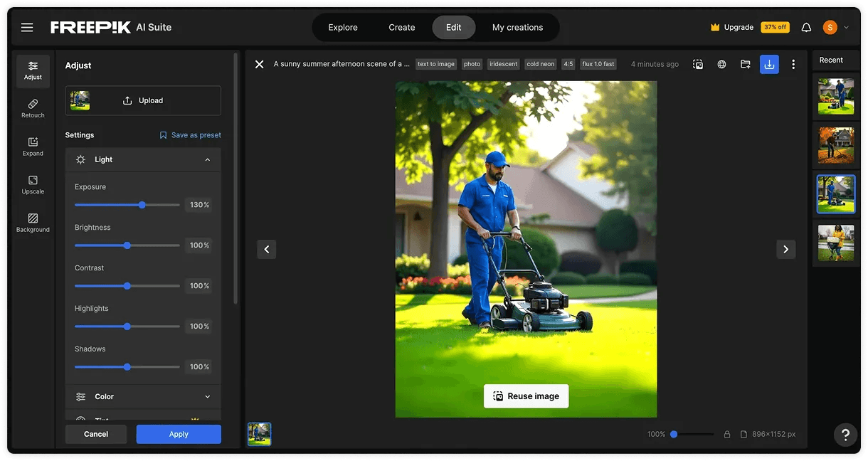Select the highlighted third Recent thumbnail
Viewport: 868px width, 461px height.
pyautogui.click(x=836, y=194)
